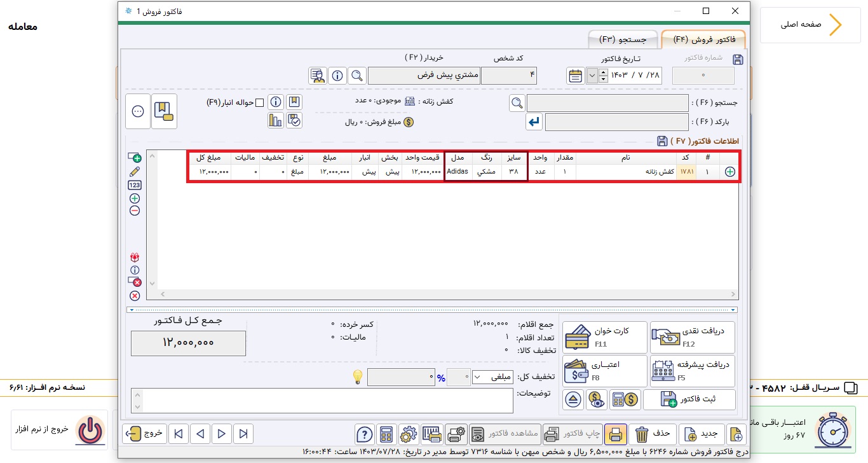Image resolution: width=868 pixels, height=463 pixels.
Task: Click the 123 numbering icon
Action: point(135,185)
